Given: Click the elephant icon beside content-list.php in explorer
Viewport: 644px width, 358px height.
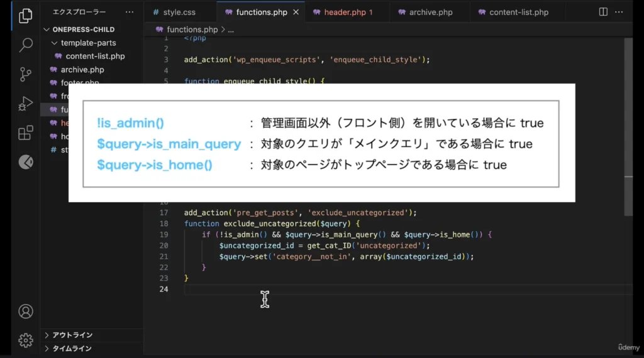Looking at the screenshot, I should pyautogui.click(x=58, y=56).
